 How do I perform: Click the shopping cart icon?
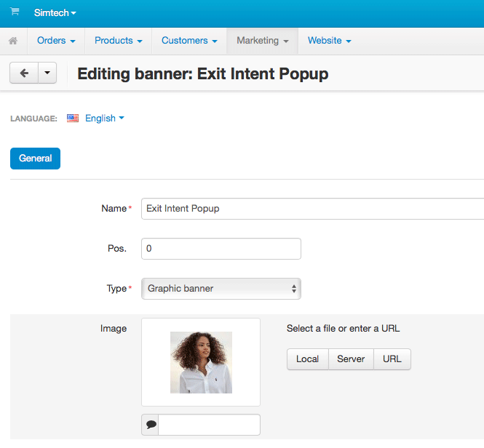tap(14, 12)
